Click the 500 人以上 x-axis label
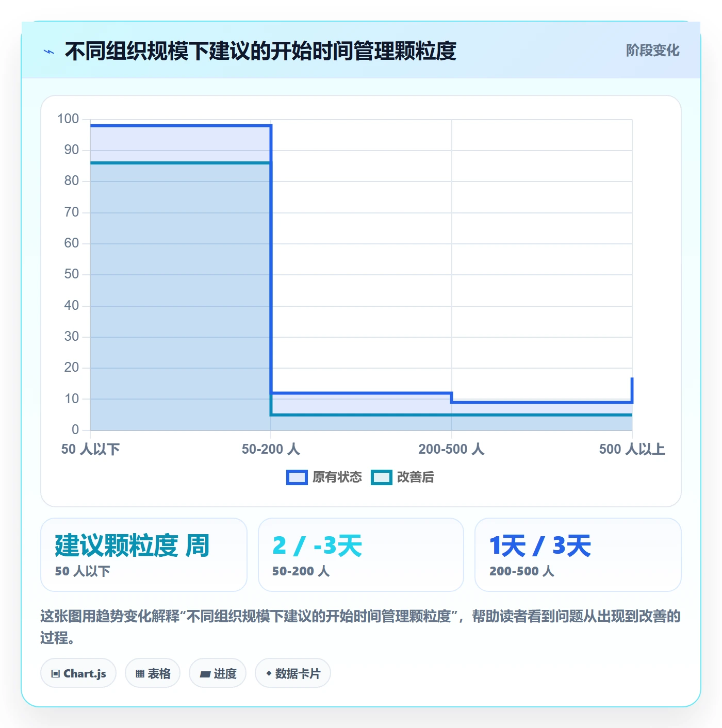The height and width of the screenshot is (728, 722). (x=632, y=449)
